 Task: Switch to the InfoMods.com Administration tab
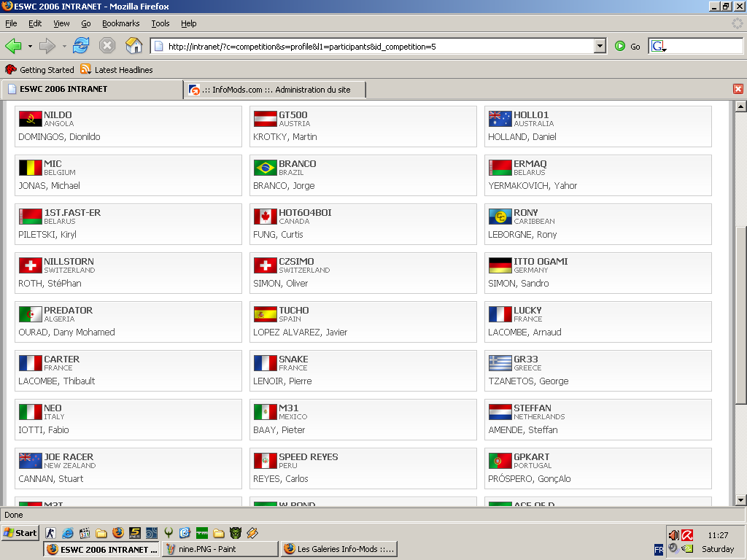pos(275,90)
